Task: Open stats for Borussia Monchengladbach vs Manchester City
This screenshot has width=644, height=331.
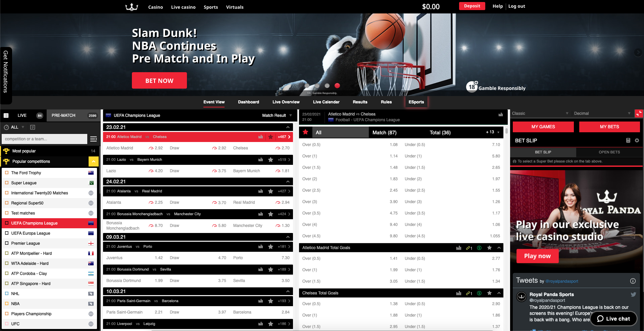Action: coord(260,214)
